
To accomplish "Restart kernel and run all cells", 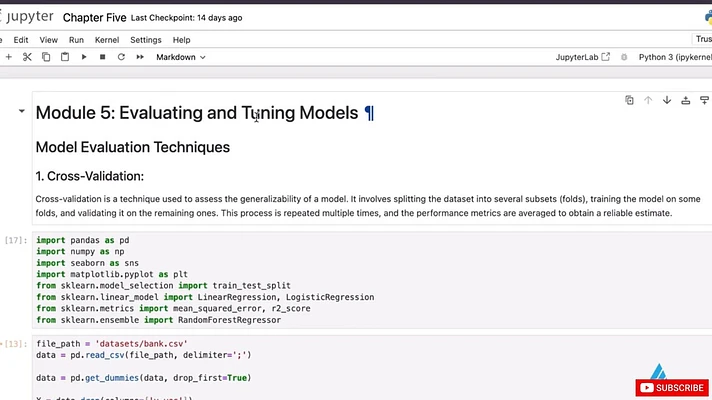I will [140, 57].
